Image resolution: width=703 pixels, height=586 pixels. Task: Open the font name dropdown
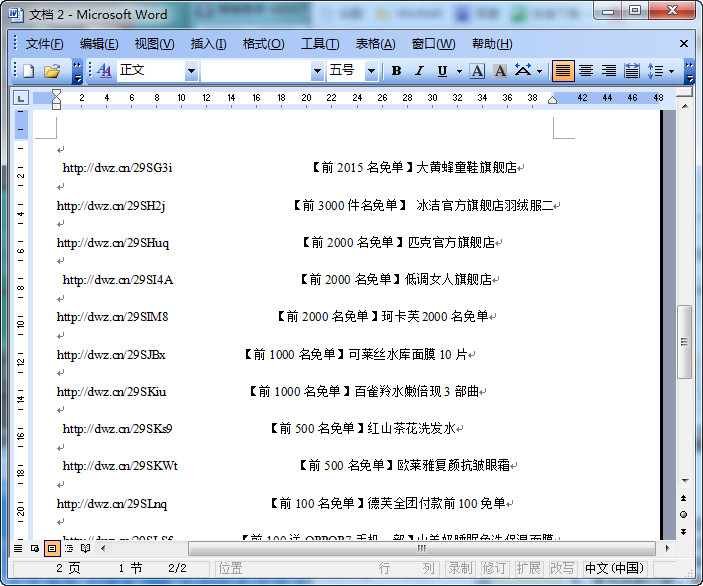coord(317,71)
